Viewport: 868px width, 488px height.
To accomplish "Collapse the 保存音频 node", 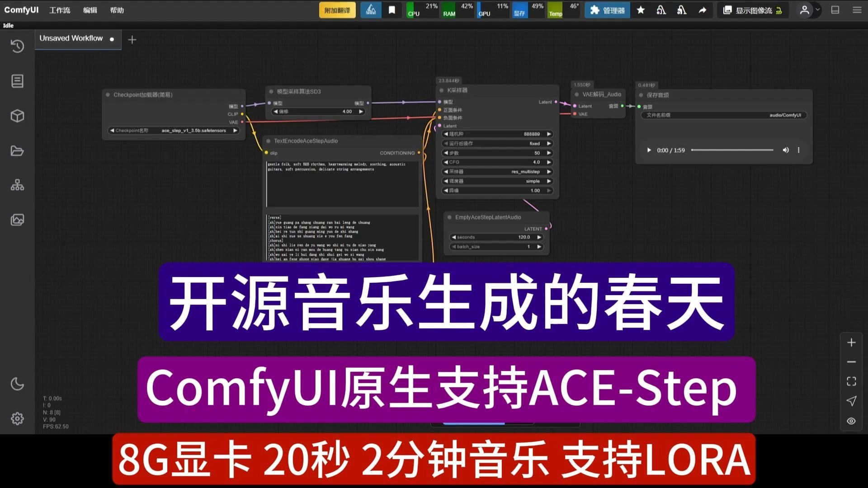I will point(641,95).
